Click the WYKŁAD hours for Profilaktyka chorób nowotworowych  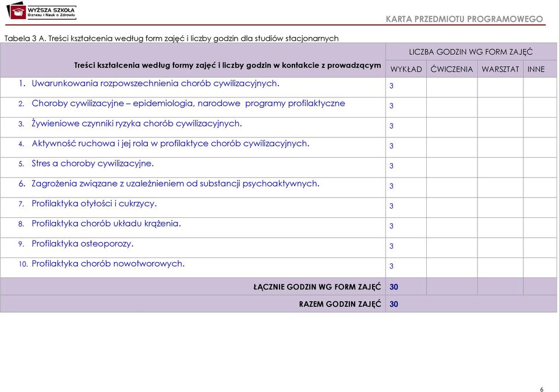pos(391,266)
